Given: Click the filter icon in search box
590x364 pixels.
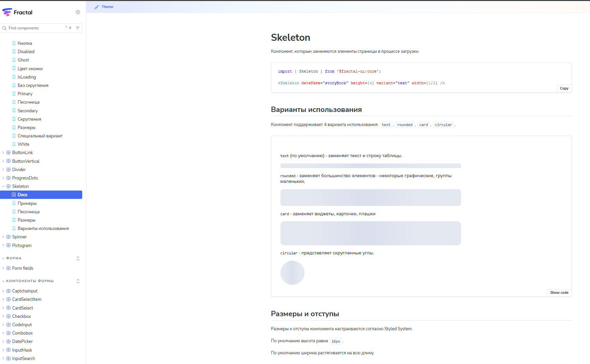Looking at the screenshot, I should [78, 28].
